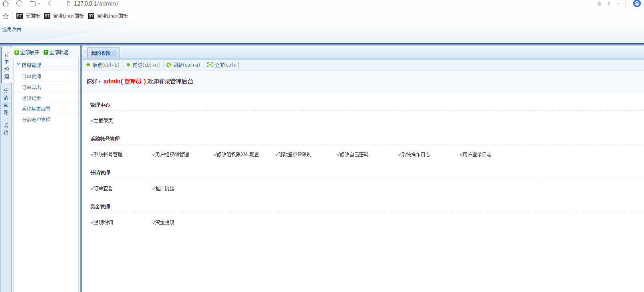
Task: Open 提现记录 in the sidebar
Action: 32,98
